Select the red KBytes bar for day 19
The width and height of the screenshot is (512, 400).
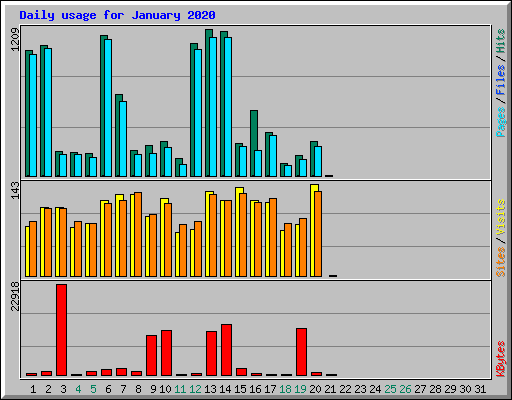301,352
